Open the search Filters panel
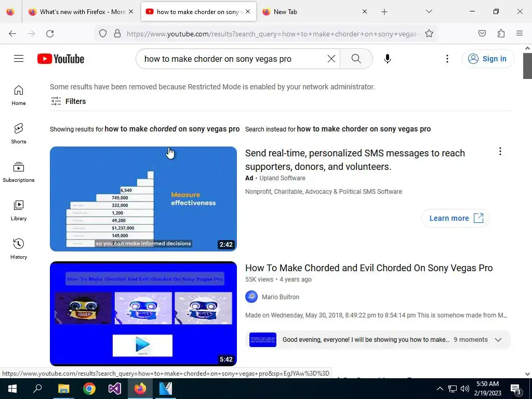 coord(68,101)
